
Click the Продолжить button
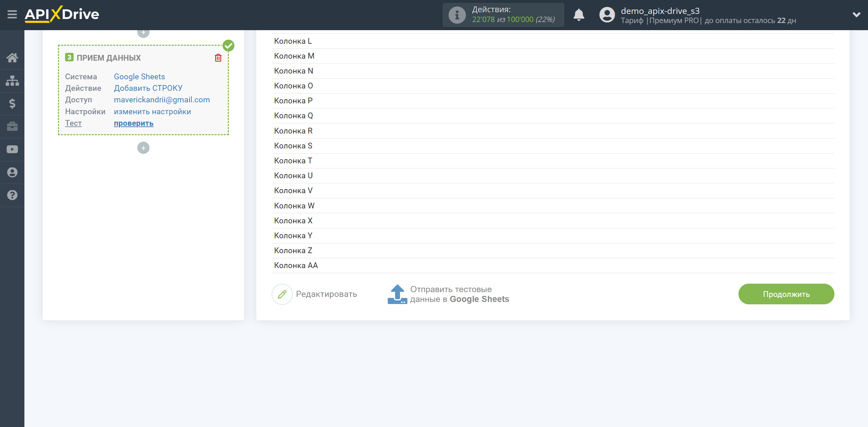click(786, 294)
